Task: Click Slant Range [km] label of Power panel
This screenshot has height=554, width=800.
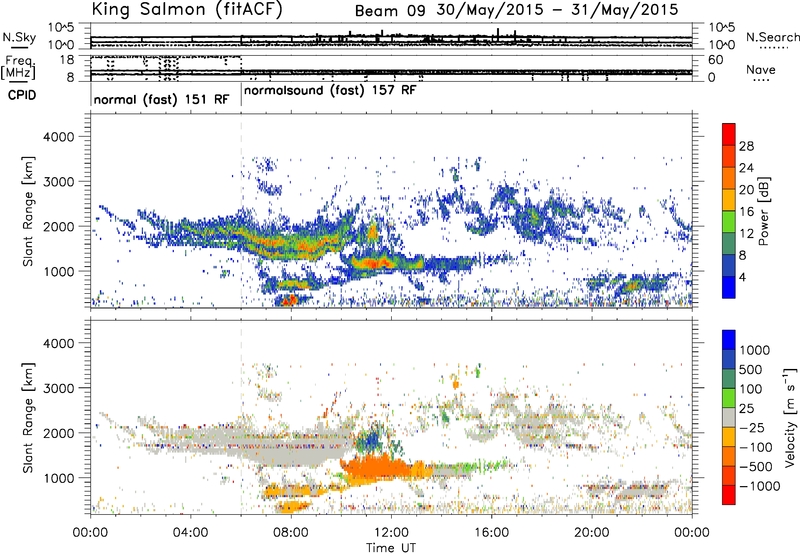Action: coord(28,211)
